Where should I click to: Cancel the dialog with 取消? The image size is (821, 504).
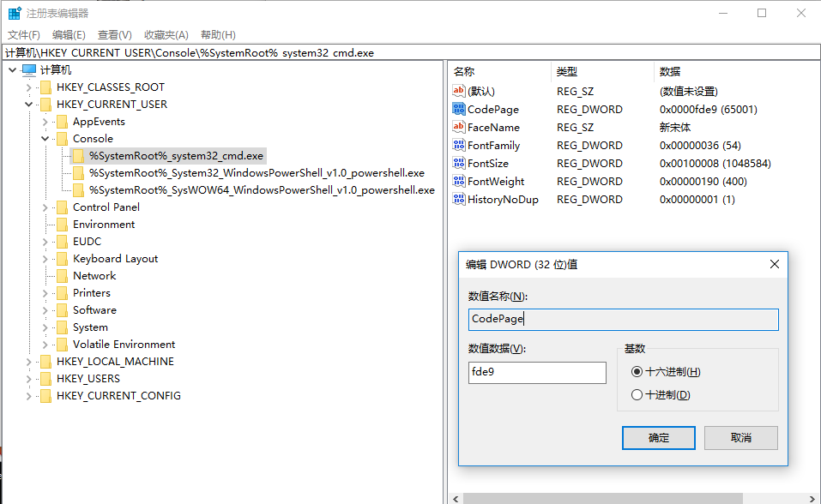tap(741, 438)
